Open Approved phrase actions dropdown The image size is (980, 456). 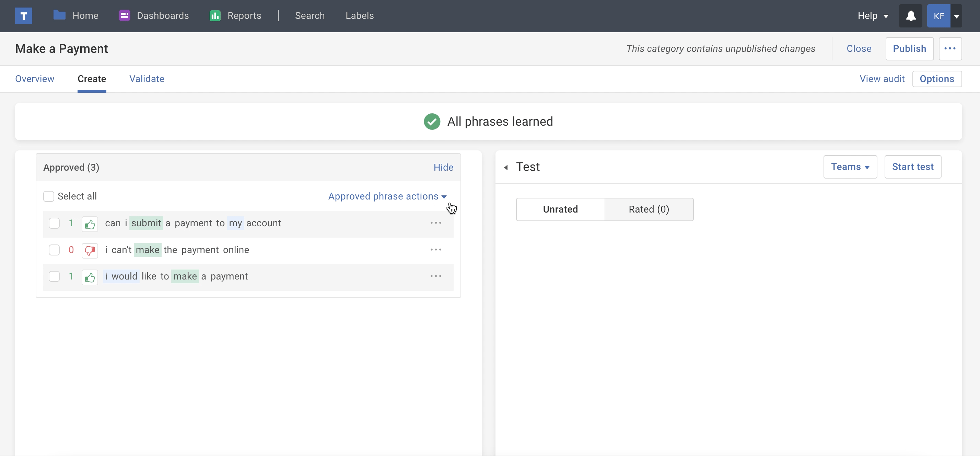pos(387,196)
